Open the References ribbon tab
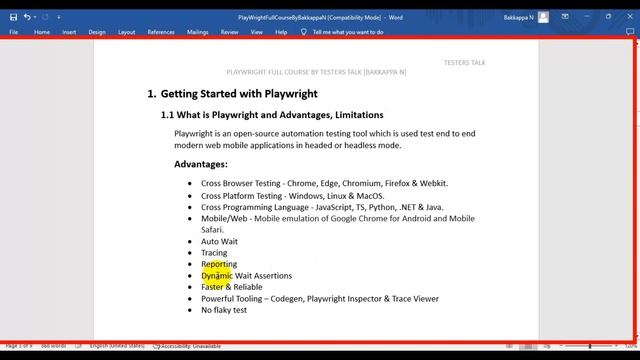640x360 pixels. point(161,32)
